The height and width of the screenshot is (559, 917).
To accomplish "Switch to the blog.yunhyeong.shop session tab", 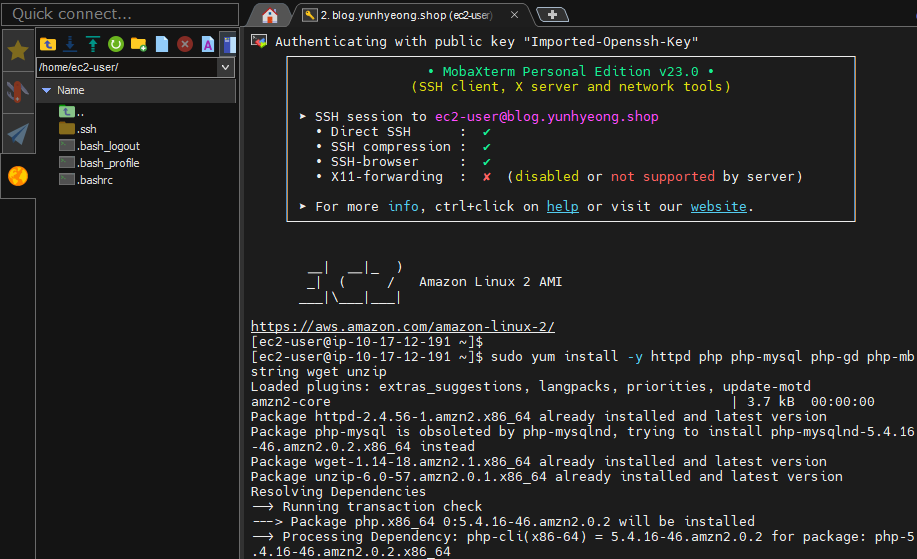I will click(x=405, y=15).
